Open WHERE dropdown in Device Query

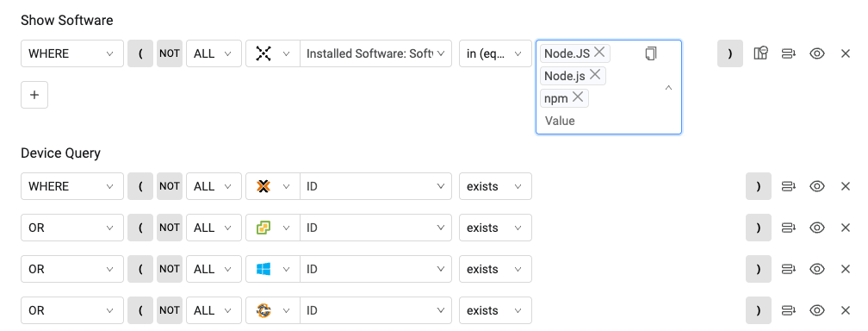click(72, 186)
